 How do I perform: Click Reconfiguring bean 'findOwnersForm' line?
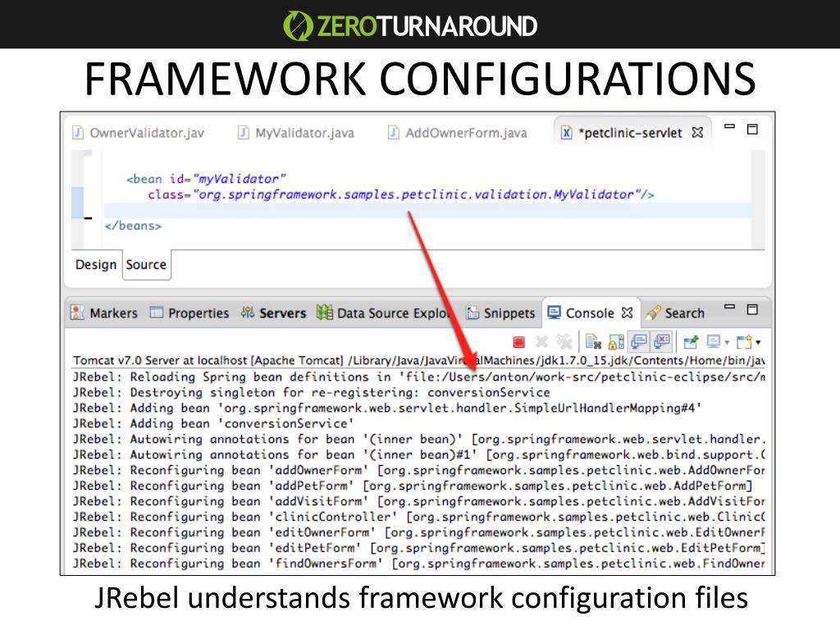coord(419,563)
